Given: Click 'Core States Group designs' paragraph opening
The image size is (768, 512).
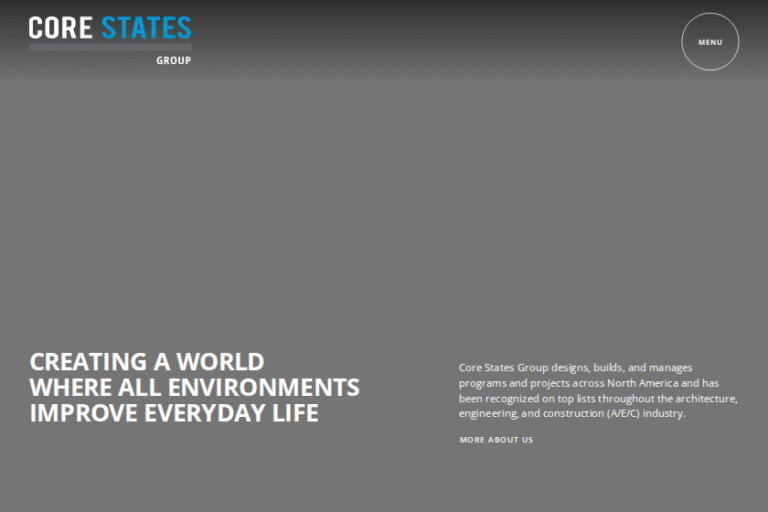Looking at the screenshot, I should 520,368.
